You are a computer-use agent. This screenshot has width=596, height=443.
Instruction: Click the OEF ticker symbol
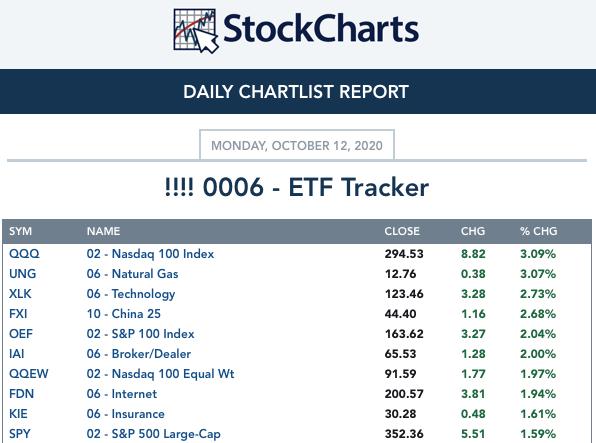tap(21, 334)
